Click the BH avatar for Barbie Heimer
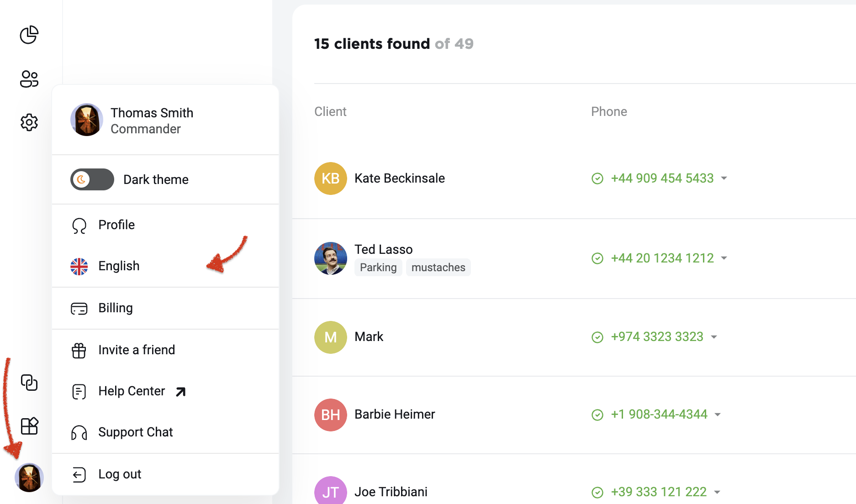856x504 pixels. tap(331, 415)
